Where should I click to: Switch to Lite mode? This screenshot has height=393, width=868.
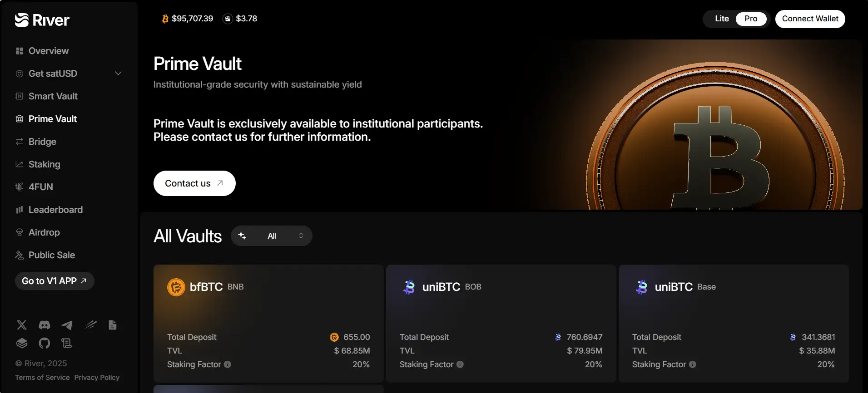point(722,19)
